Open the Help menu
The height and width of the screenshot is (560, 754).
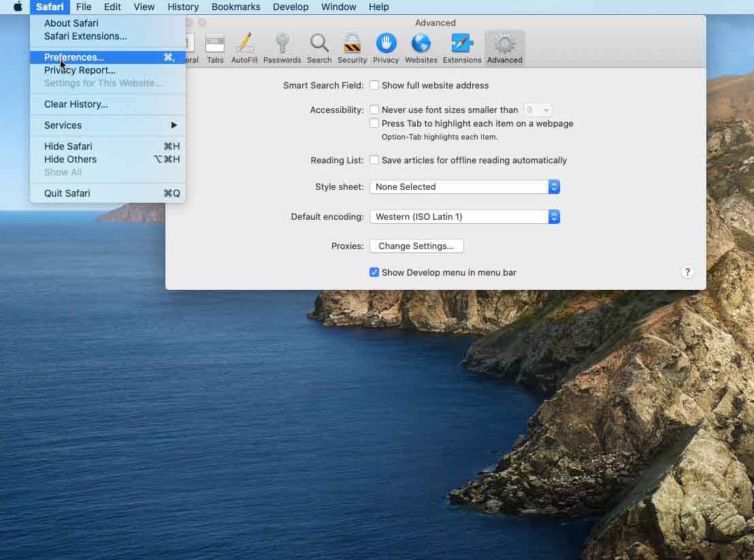point(378,7)
